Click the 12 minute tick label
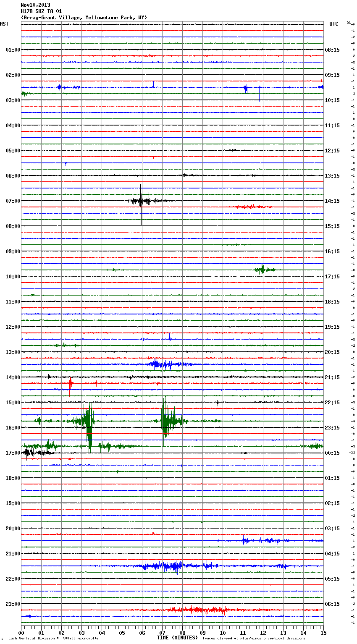The height and width of the screenshot is (644, 357). coord(263,632)
